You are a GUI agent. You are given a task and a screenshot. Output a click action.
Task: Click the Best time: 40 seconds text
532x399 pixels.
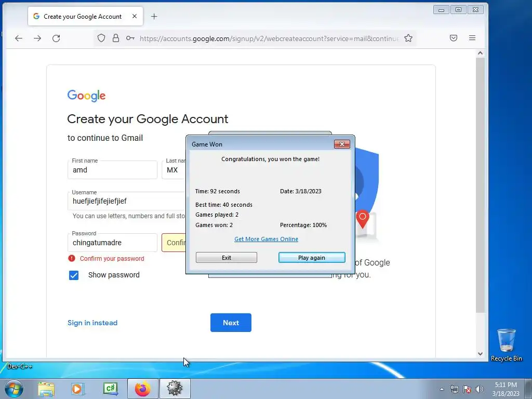pos(224,205)
